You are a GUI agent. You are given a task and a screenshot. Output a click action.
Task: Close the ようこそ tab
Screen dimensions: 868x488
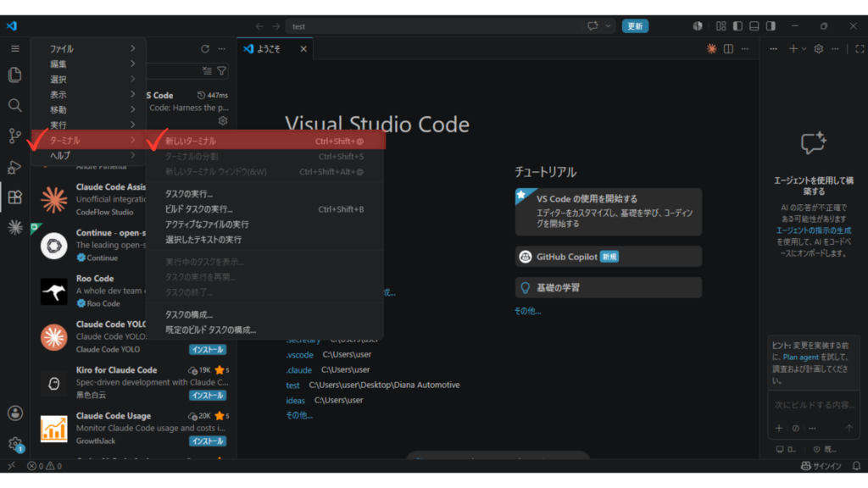pos(303,48)
